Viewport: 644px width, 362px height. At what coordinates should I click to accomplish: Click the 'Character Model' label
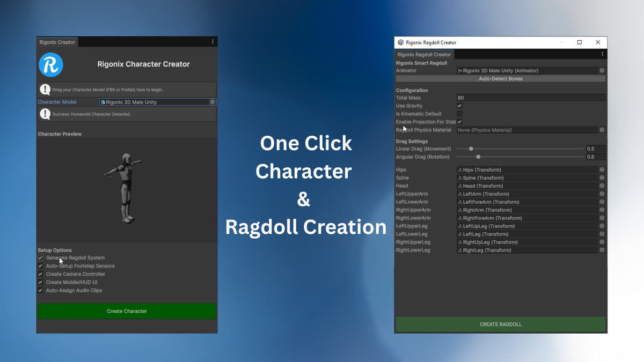click(x=57, y=102)
